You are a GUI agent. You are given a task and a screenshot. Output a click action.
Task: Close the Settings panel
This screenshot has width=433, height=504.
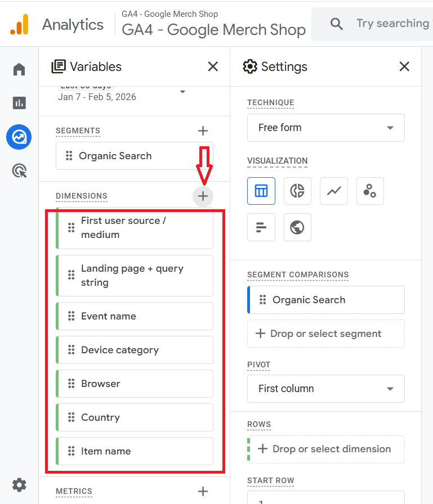(404, 66)
